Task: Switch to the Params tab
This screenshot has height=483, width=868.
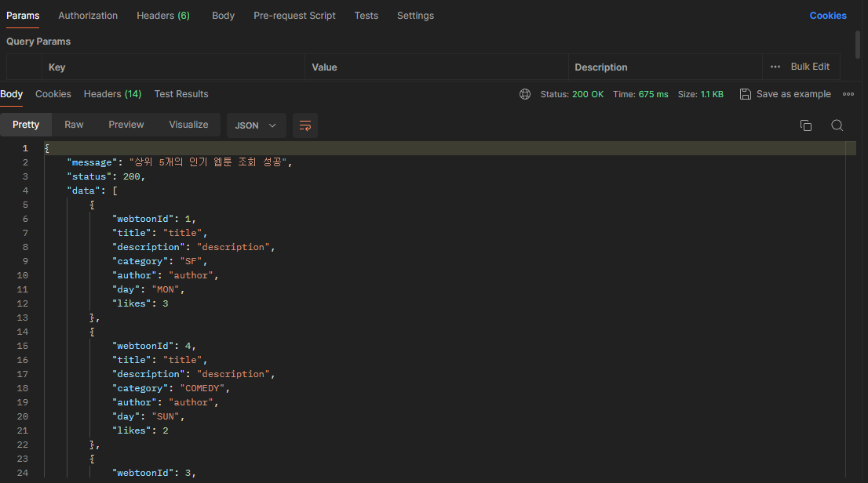Action: [x=23, y=16]
